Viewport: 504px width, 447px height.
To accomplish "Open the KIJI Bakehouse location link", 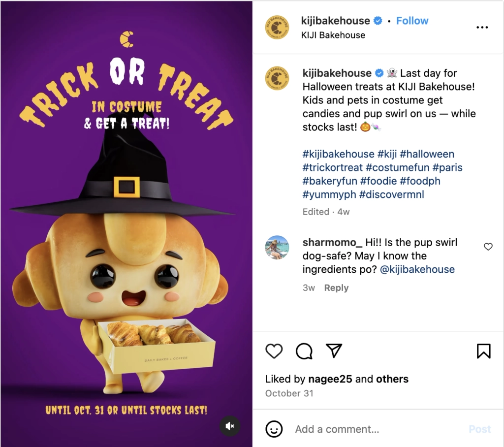I will coord(333,35).
